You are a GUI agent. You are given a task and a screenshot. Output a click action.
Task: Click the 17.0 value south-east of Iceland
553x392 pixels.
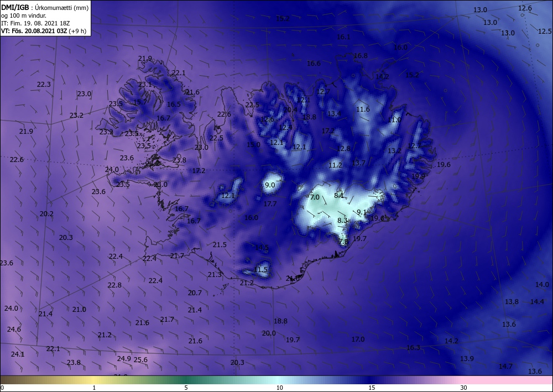pyautogui.click(x=358, y=339)
